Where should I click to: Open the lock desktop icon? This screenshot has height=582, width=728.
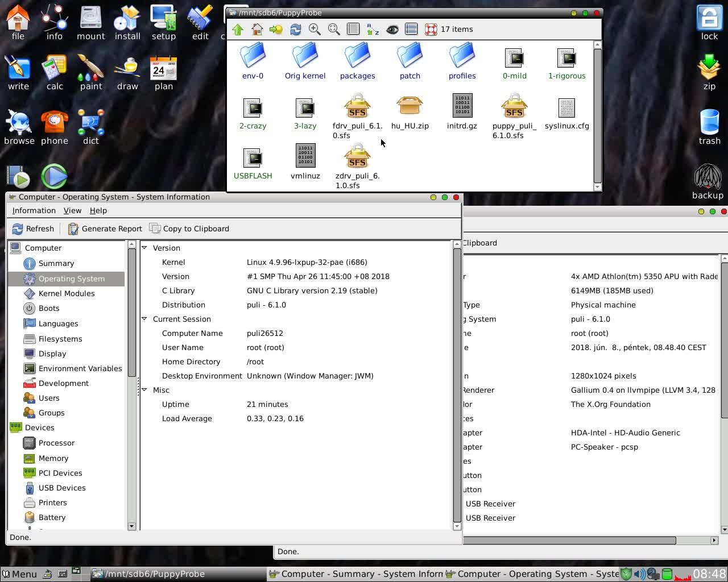pyautogui.click(x=709, y=23)
